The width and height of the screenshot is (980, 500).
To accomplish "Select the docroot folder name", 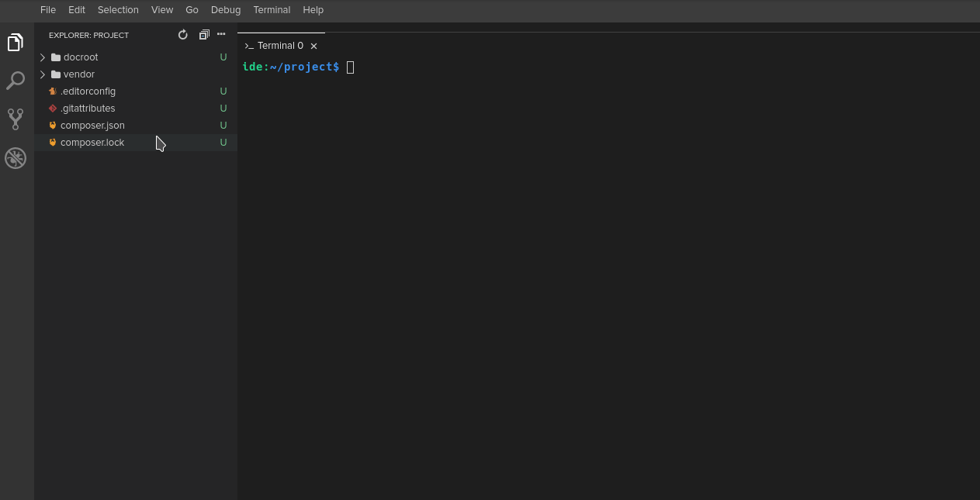I will click(81, 57).
